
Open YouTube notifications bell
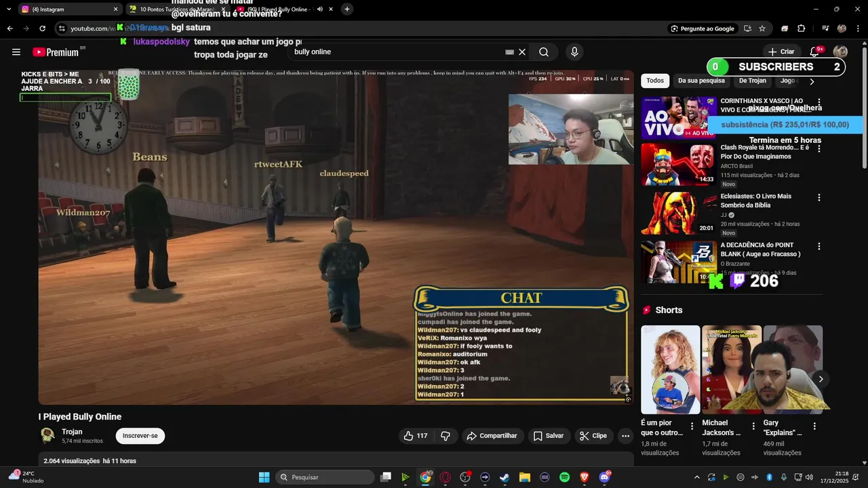click(816, 52)
